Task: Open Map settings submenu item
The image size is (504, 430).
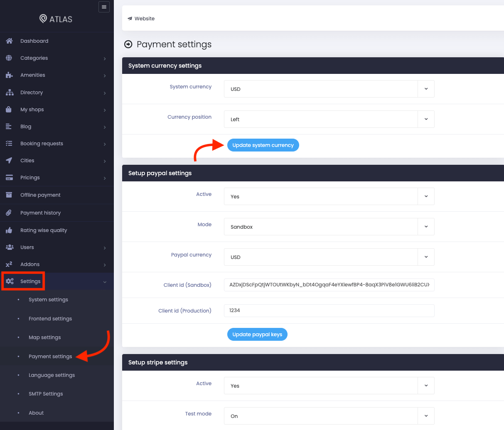Action: tap(45, 337)
